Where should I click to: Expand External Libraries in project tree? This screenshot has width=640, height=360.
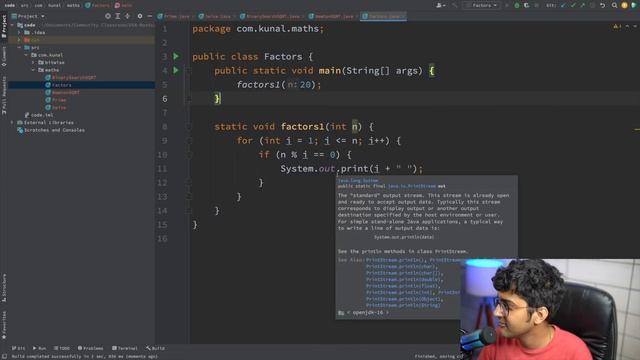pos(12,122)
